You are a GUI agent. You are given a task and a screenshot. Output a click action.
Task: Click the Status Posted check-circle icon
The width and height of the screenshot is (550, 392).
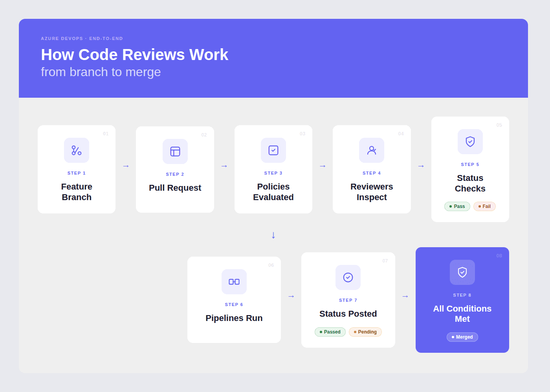tap(348, 277)
